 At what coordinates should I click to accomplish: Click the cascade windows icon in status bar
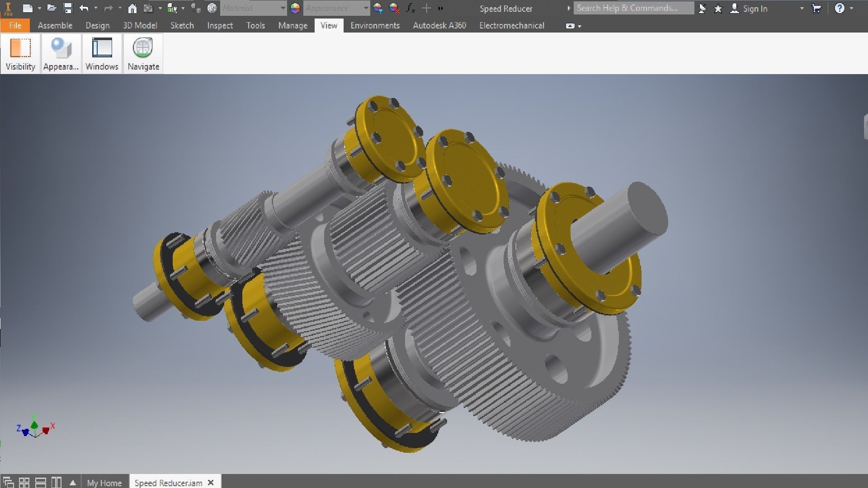tap(8, 483)
